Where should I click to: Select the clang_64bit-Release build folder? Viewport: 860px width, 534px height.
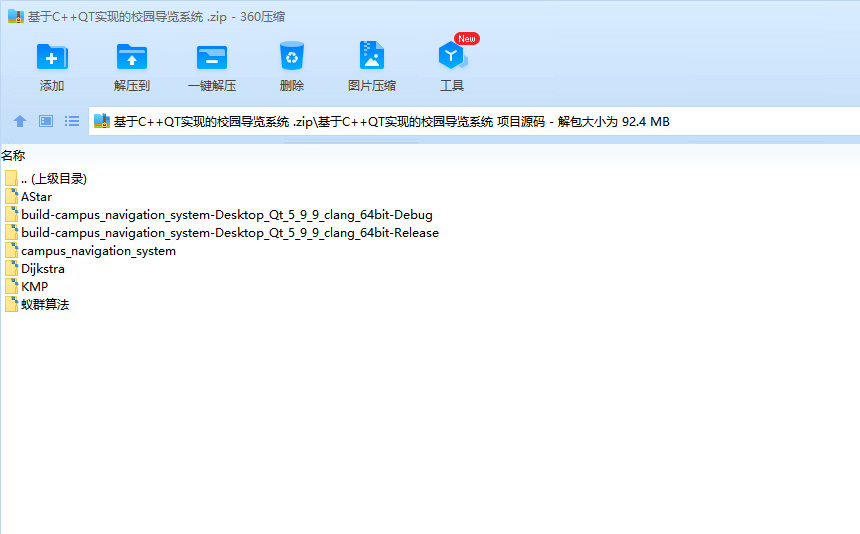(x=230, y=233)
